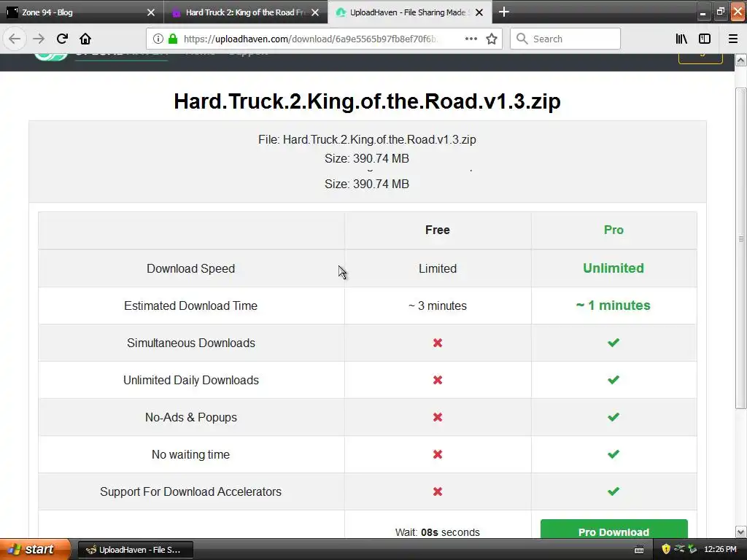Click the scrollbar up arrow
This screenshot has width=747, height=560.
(740, 61)
